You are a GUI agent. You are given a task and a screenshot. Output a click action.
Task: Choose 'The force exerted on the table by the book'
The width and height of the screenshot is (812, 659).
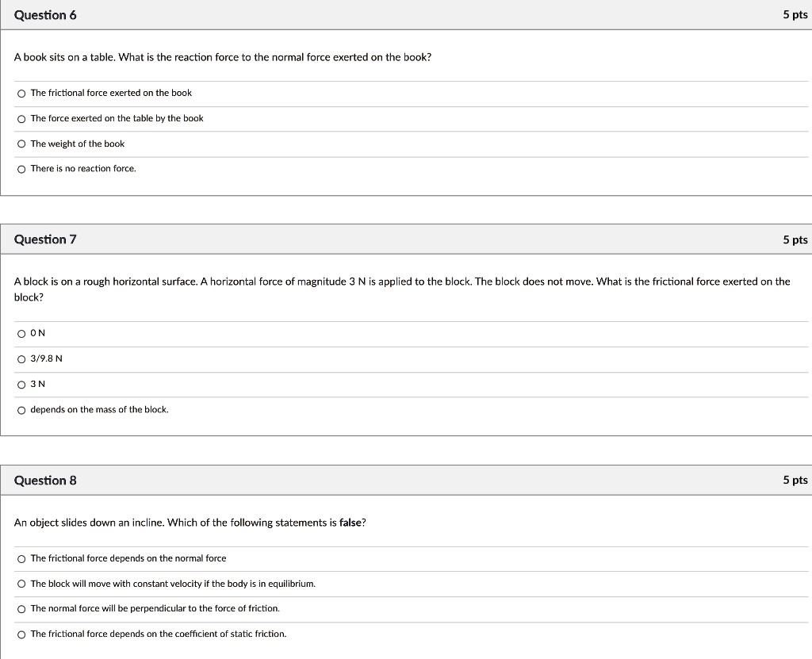point(21,119)
